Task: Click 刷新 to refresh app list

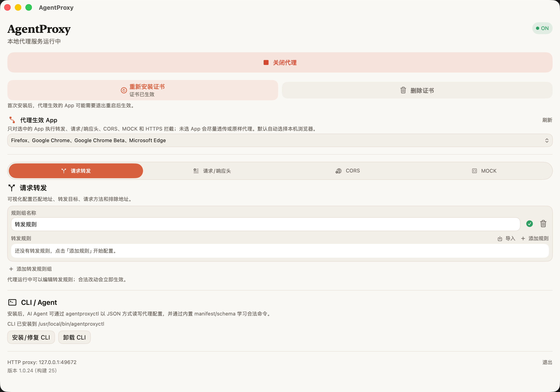Action: pyautogui.click(x=547, y=120)
